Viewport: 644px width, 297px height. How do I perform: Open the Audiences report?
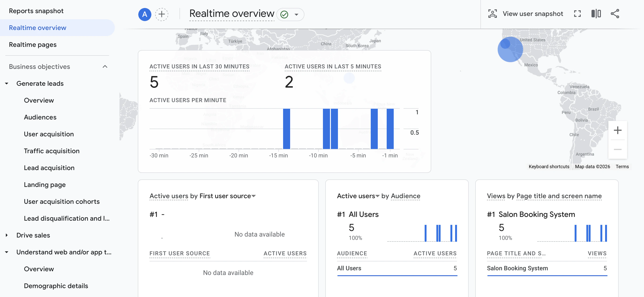pos(40,117)
